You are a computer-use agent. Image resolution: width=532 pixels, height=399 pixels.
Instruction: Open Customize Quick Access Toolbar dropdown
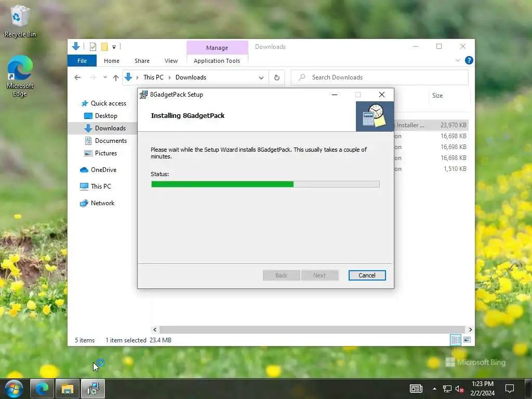pyautogui.click(x=114, y=47)
